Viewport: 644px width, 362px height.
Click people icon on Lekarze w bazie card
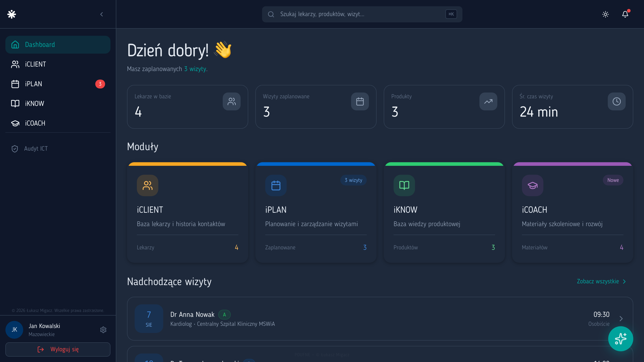tap(231, 101)
